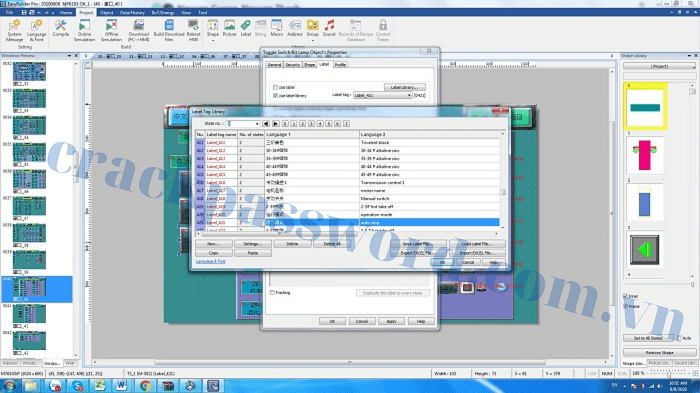
Task: Click the Settings... button in Label Tag Library
Action: (253, 244)
